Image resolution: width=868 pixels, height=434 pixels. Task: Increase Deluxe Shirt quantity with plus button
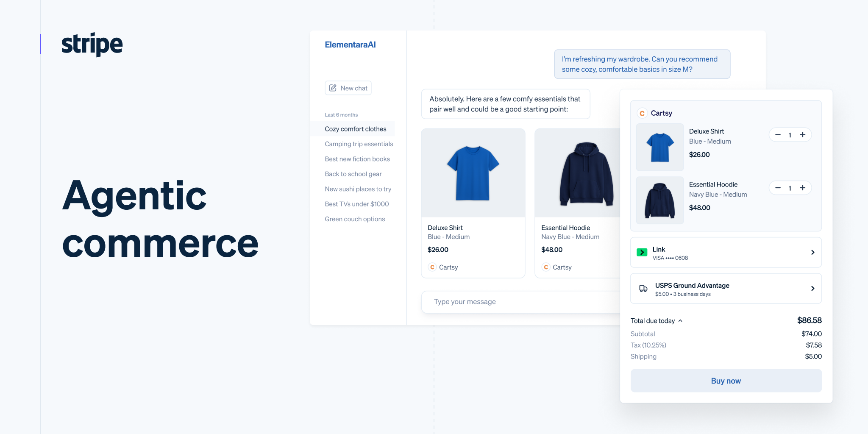pyautogui.click(x=803, y=135)
